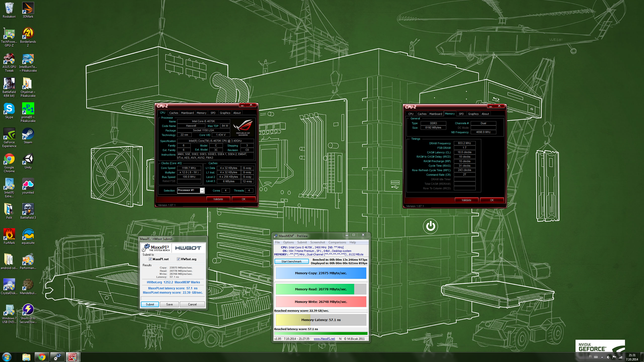The height and width of the screenshot is (362, 644).
Task: Open the About tab in the right CPU-Z window
Action: click(x=485, y=114)
